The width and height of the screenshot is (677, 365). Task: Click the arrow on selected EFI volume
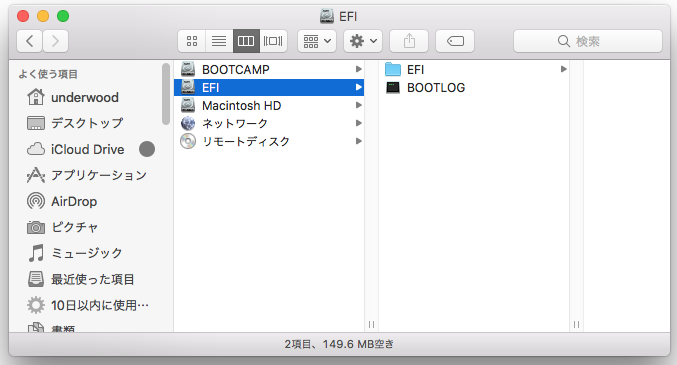tap(358, 87)
